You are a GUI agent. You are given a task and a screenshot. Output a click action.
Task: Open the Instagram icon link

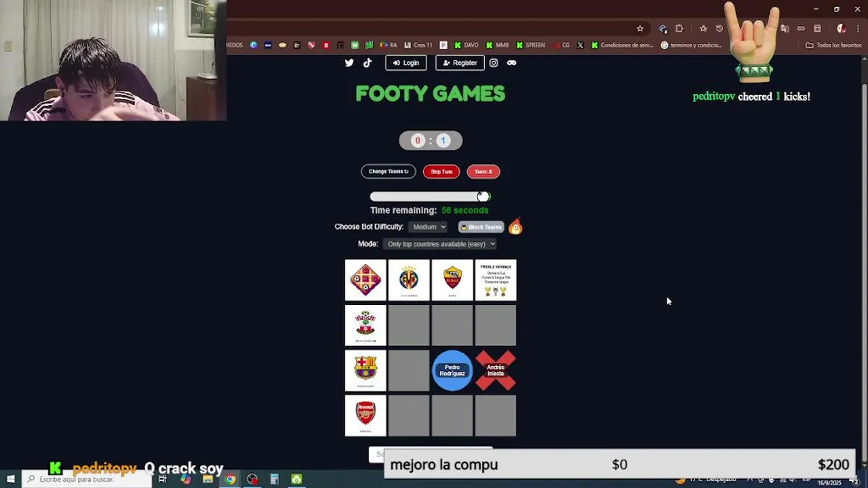(494, 62)
